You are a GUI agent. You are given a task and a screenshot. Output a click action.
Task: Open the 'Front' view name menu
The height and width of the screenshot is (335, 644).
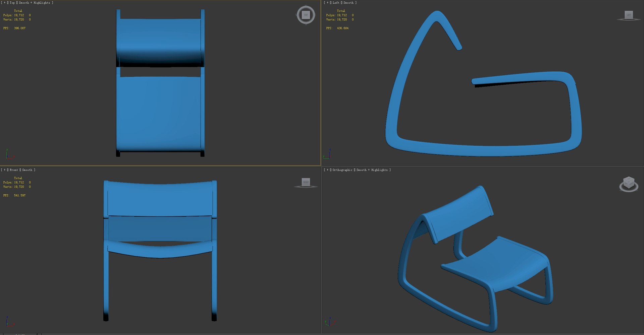[14, 170]
